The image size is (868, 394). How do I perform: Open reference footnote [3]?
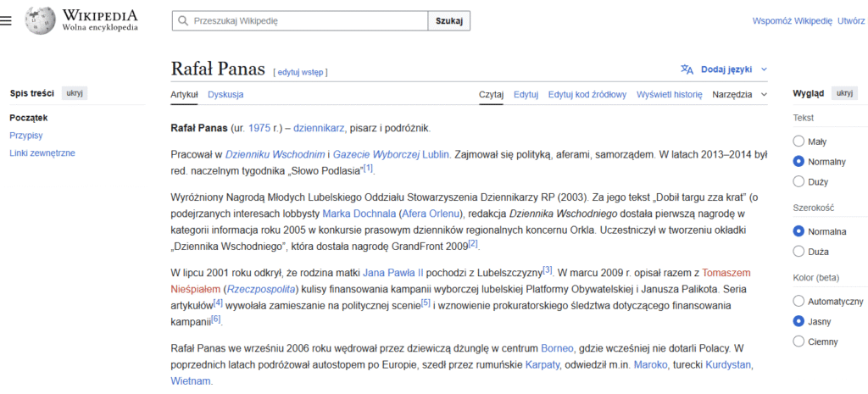point(548,270)
